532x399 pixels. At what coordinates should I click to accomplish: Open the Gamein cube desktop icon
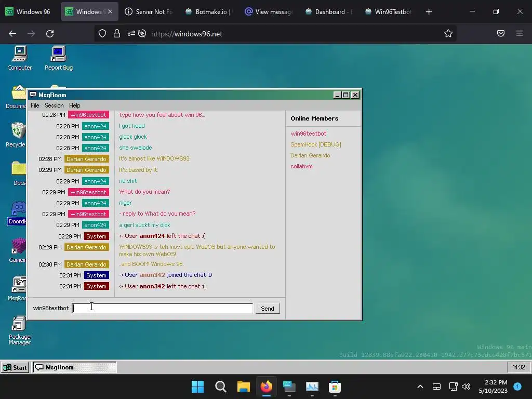click(x=18, y=250)
